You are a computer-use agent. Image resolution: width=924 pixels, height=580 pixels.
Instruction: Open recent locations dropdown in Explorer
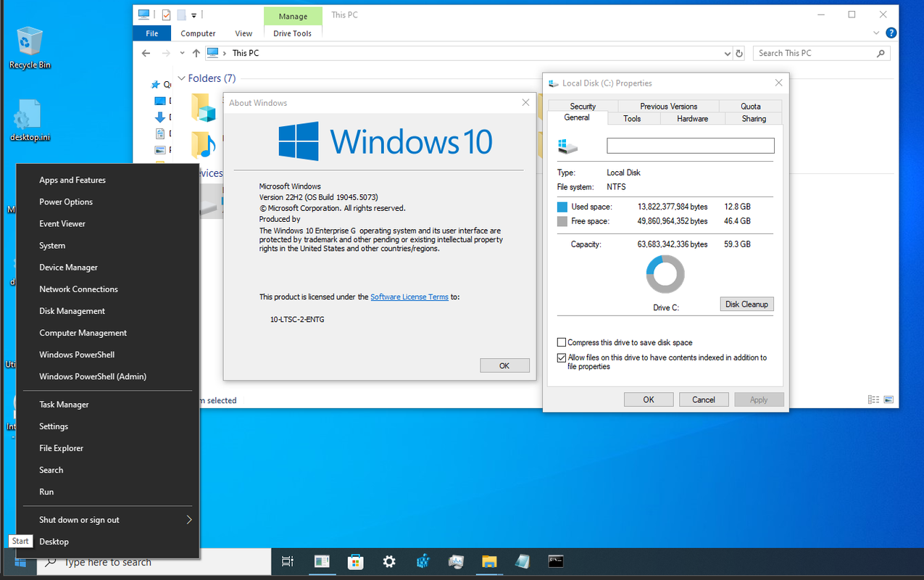coord(181,54)
